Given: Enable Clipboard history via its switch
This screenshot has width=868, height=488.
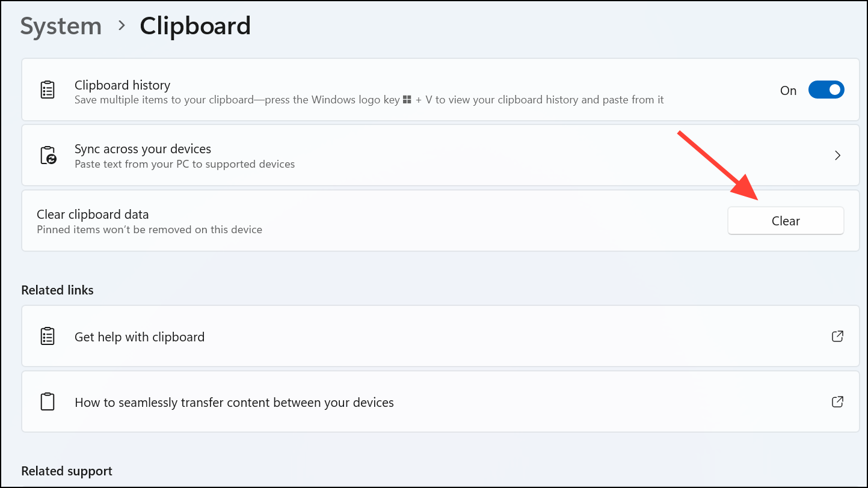Looking at the screenshot, I should pyautogui.click(x=826, y=90).
